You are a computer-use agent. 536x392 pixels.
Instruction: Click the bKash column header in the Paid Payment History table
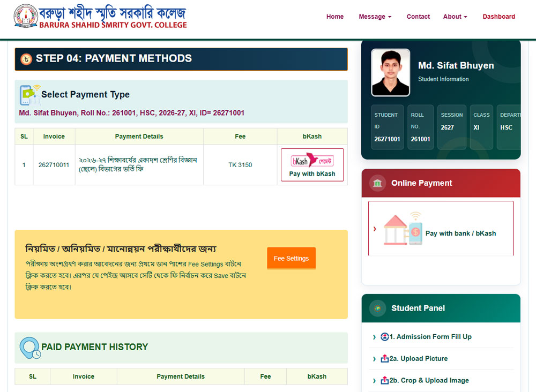pos(317,376)
